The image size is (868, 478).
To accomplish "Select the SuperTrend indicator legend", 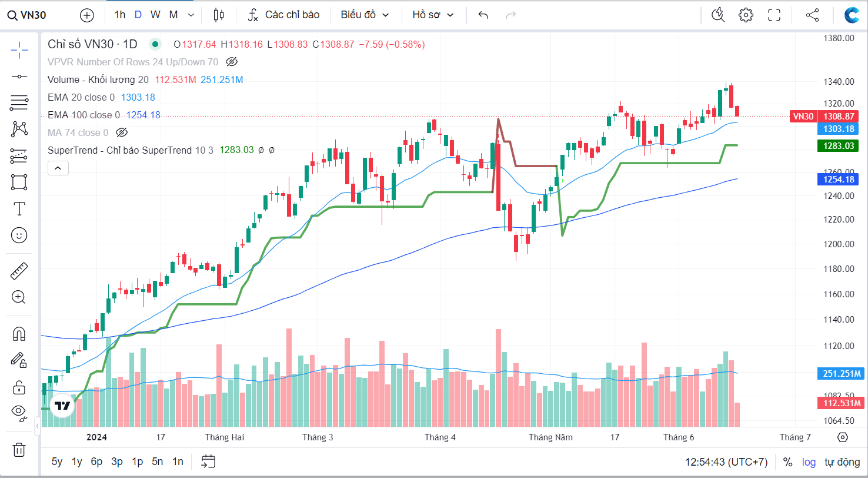I will [x=132, y=150].
